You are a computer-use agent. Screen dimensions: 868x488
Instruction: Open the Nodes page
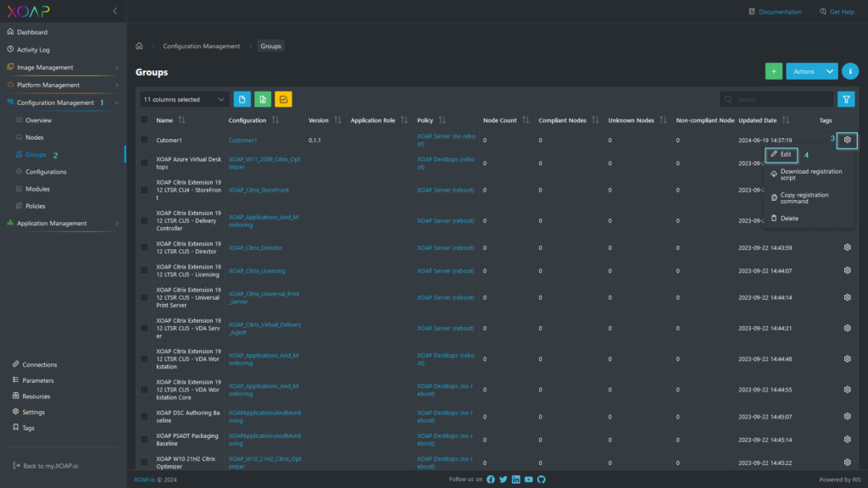click(34, 137)
